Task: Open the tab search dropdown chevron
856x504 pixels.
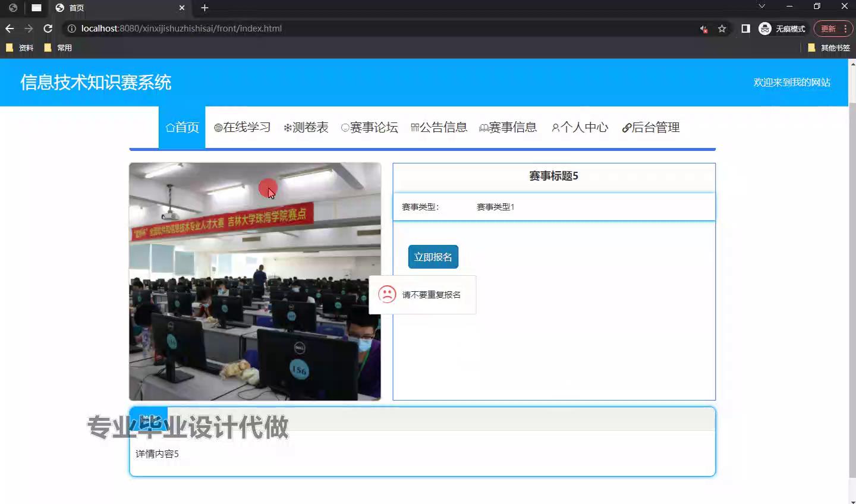Action: (761, 7)
